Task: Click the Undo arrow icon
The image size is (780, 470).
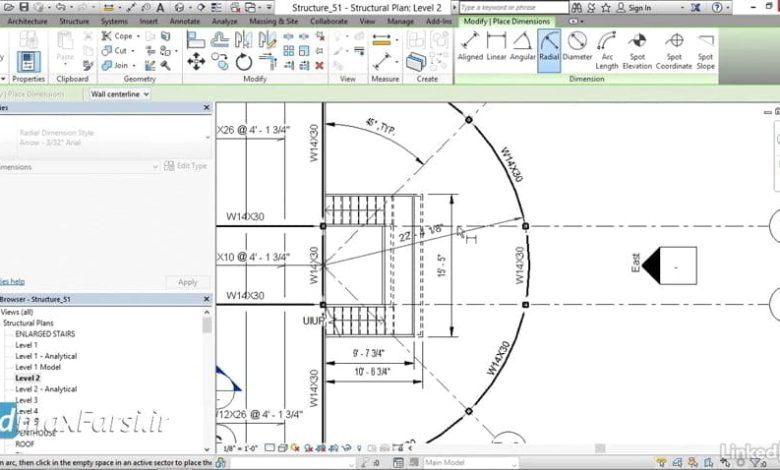Action: 60,7
